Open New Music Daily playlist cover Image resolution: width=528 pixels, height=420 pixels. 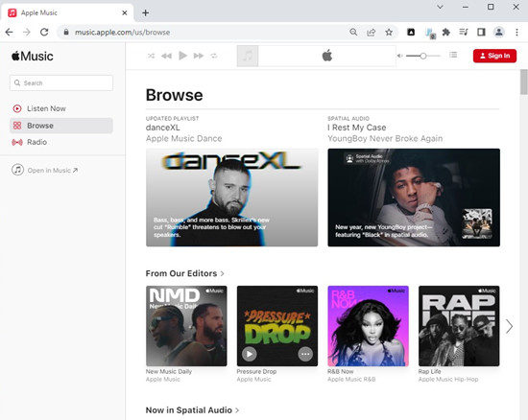coord(186,326)
